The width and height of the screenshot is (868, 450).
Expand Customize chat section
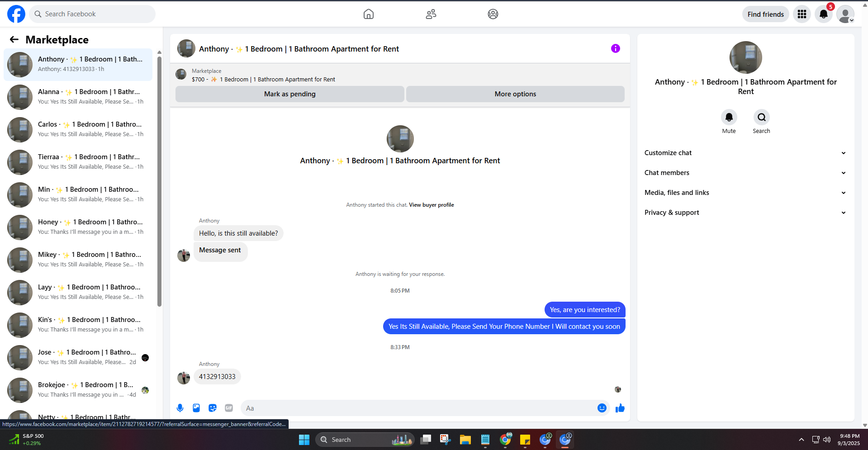745,153
